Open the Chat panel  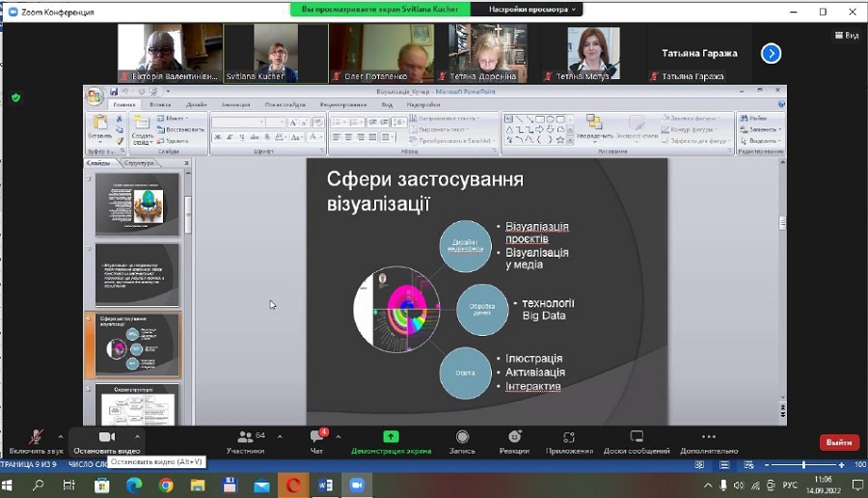pyautogui.click(x=318, y=441)
